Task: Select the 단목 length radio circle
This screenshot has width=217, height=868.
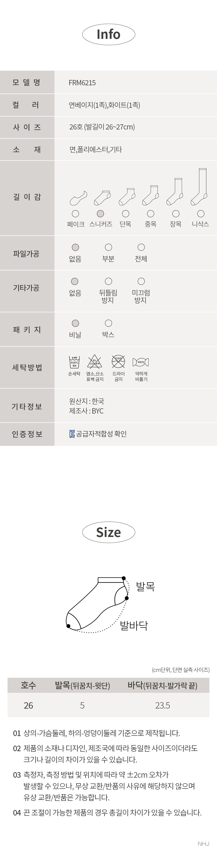Action: click(x=126, y=214)
